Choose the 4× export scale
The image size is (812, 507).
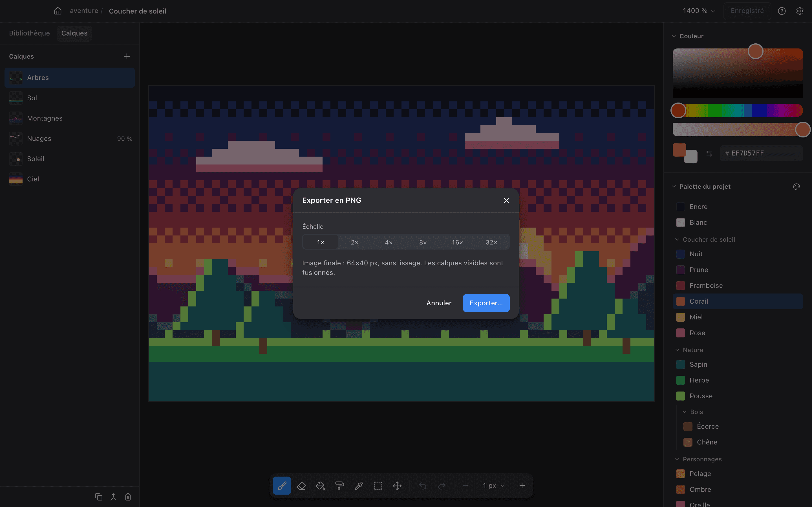[x=389, y=242]
